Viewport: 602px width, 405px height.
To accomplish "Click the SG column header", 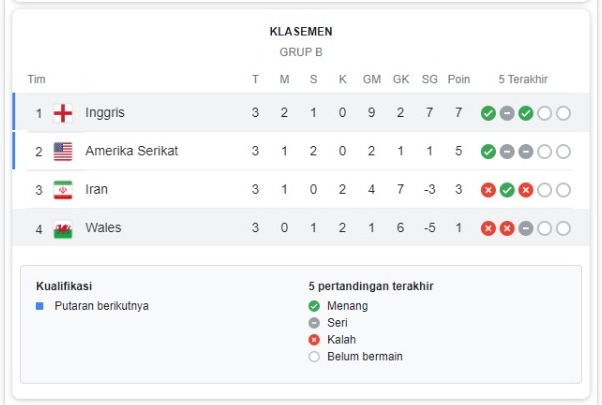I will click(x=430, y=79).
